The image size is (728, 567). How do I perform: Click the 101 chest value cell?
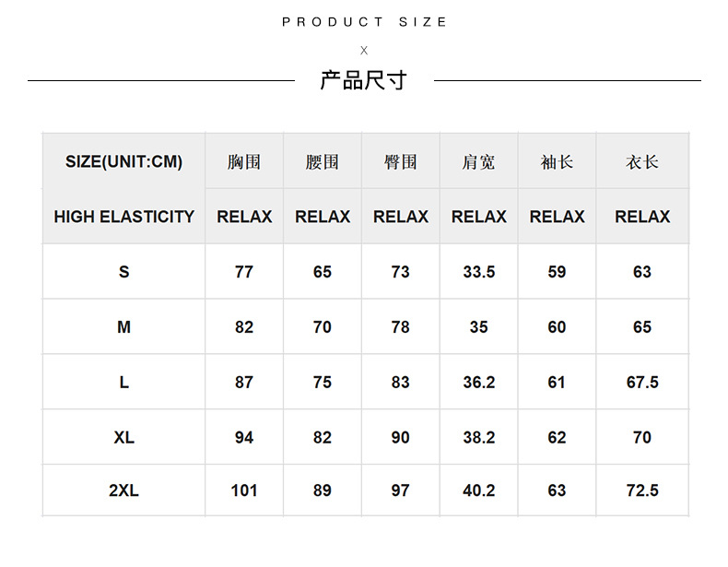click(x=244, y=490)
